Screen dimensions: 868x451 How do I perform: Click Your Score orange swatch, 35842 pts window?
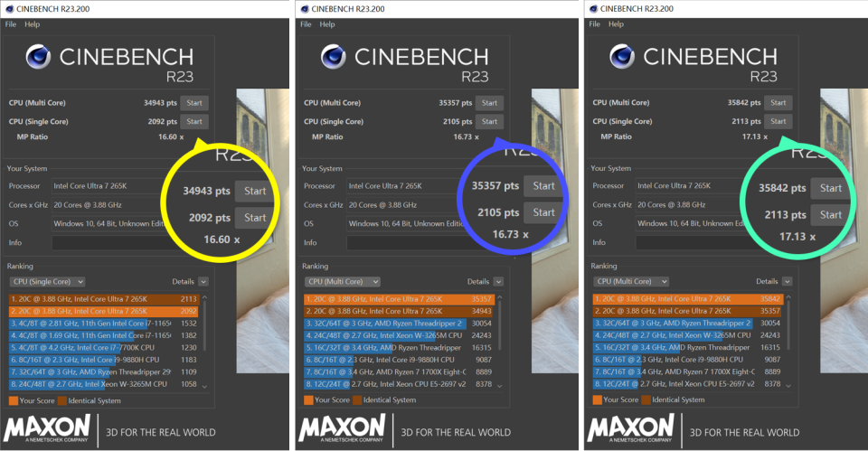[598, 400]
